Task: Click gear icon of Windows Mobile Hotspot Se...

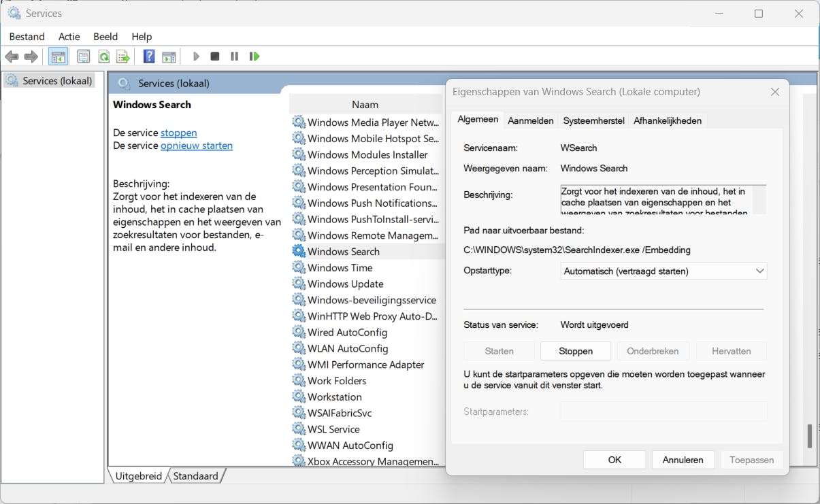Action: pos(299,138)
